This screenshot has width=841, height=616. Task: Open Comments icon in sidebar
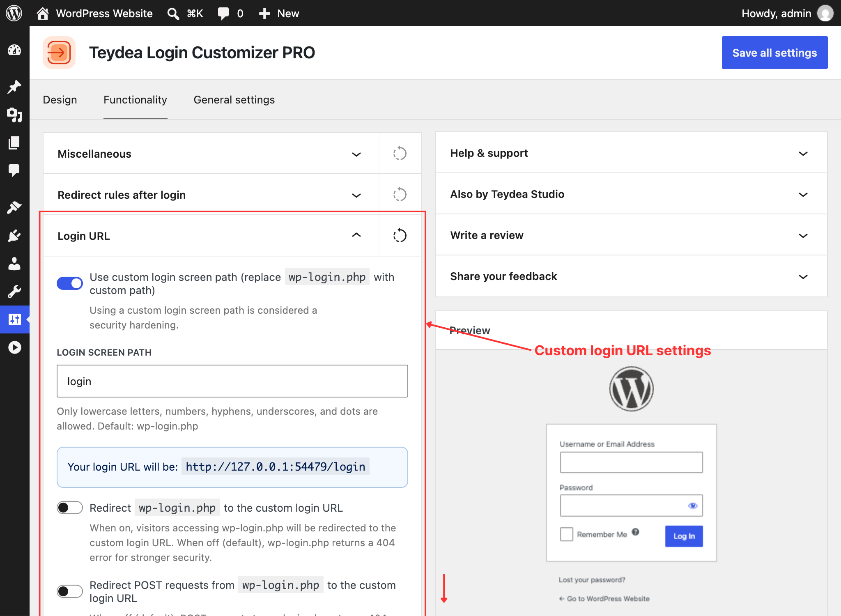[x=14, y=170]
